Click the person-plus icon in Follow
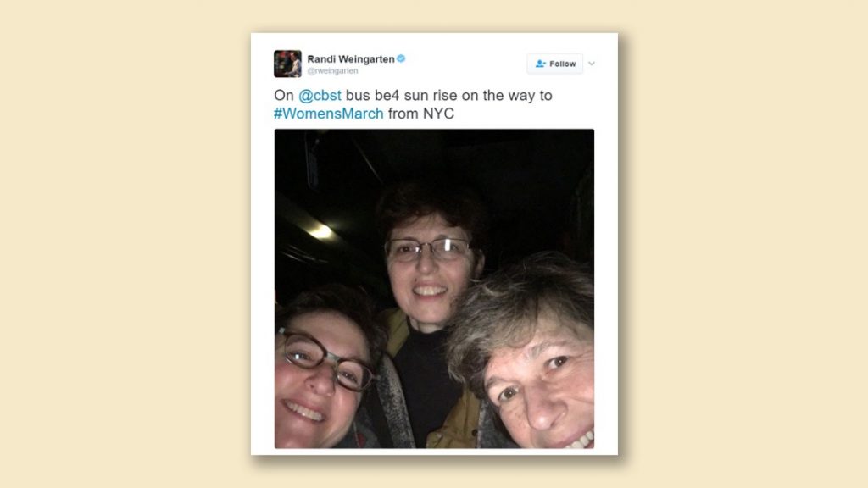Screen dimensions: 868x488 [540, 64]
